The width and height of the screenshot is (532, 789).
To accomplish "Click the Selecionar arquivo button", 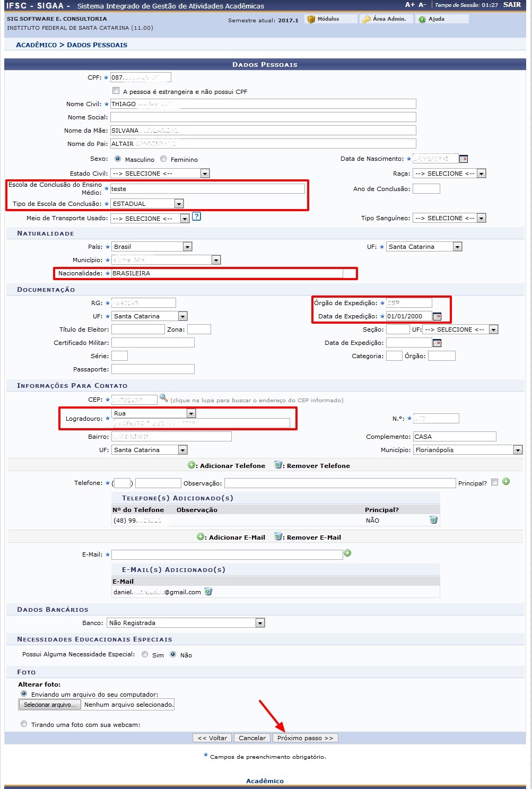I will coord(50,705).
